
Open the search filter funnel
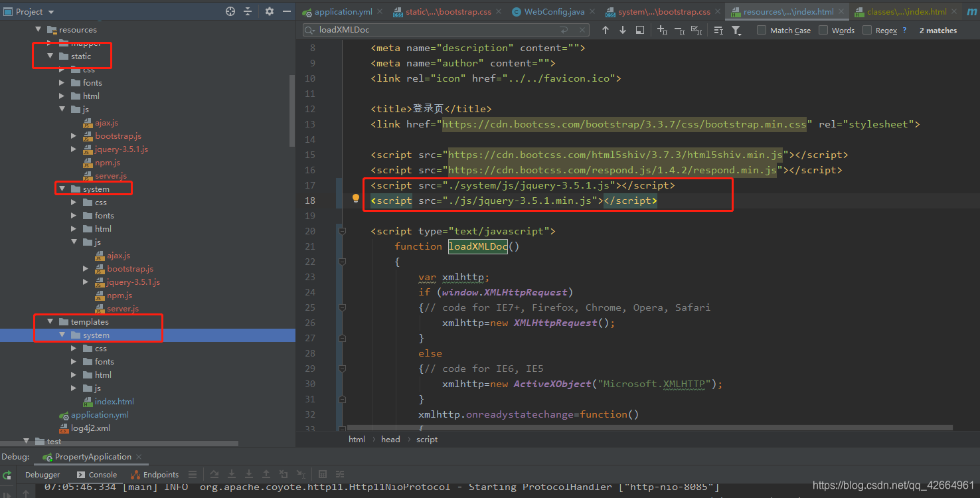[736, 31]
